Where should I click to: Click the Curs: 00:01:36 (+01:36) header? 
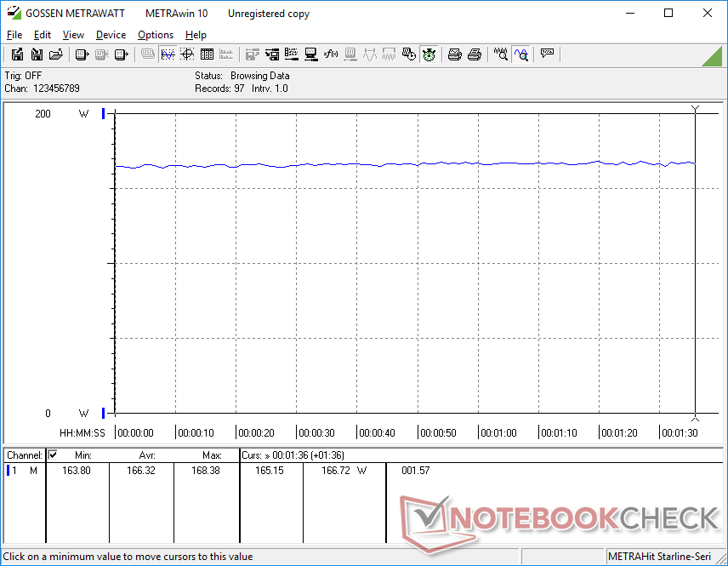(293, 455)
